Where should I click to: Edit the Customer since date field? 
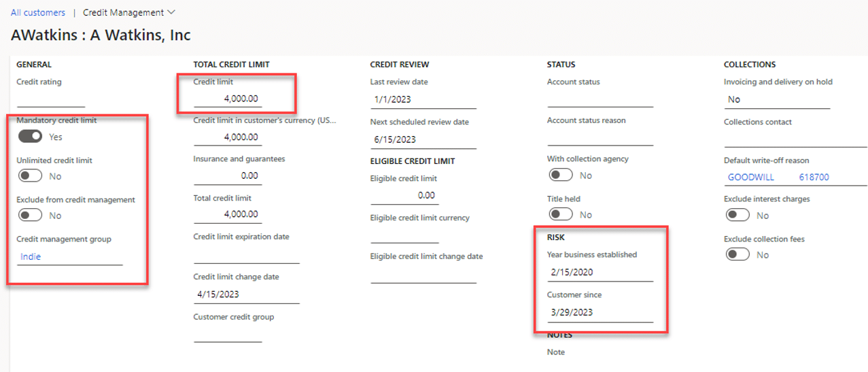pos(600,313)
